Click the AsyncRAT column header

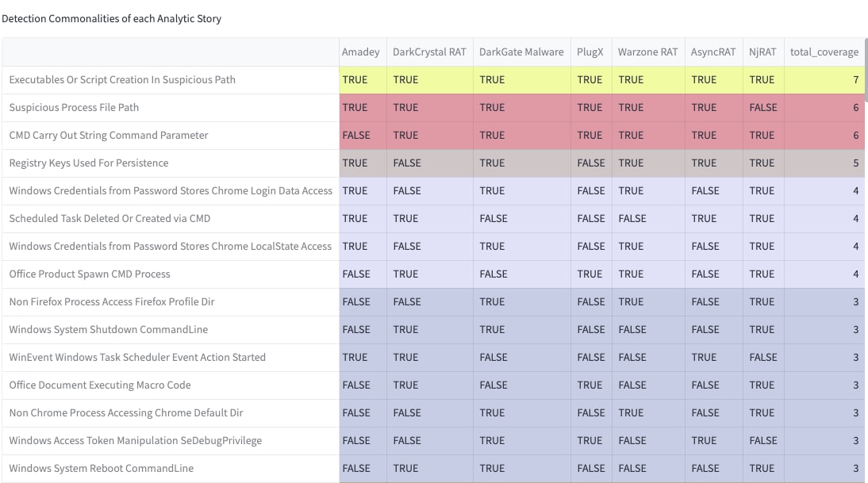tap(713, 52)
